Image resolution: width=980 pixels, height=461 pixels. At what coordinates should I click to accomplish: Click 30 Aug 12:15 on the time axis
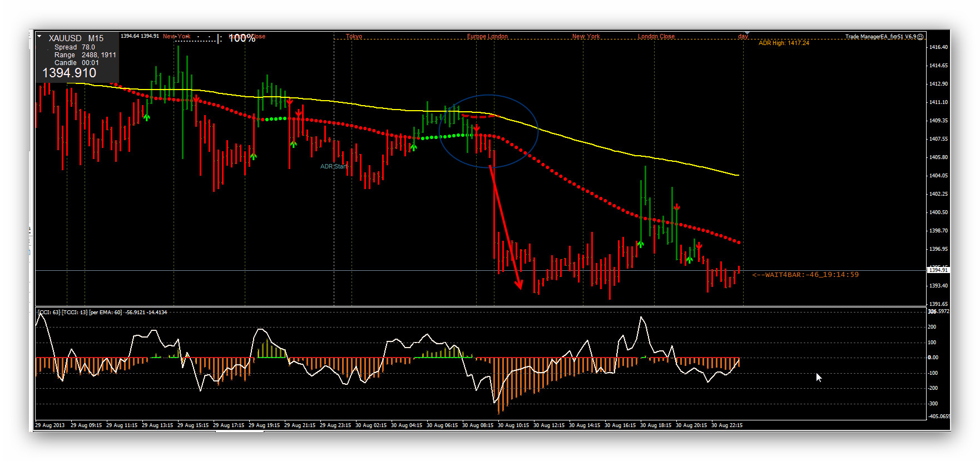[x=549, y=425]
